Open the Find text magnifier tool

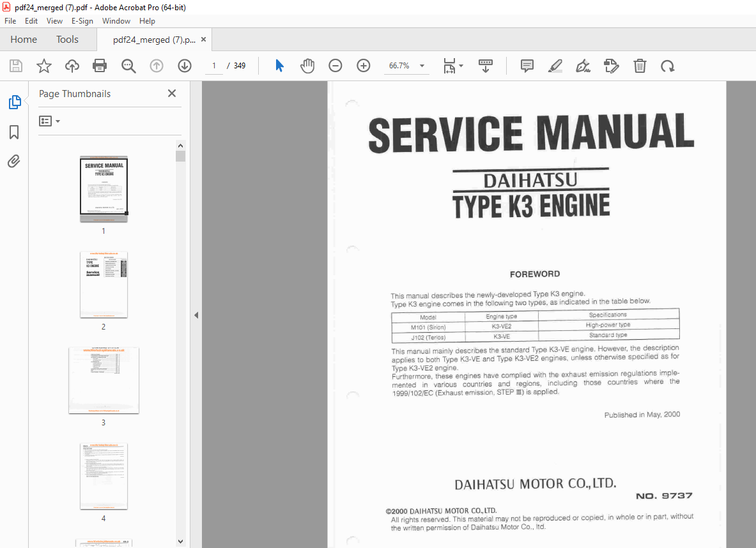tap(128, 66)
